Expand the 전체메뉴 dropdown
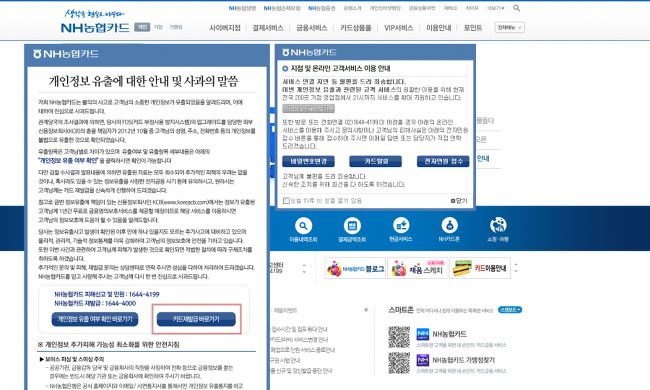Screen dimensions: 650x390 [509, 27]
